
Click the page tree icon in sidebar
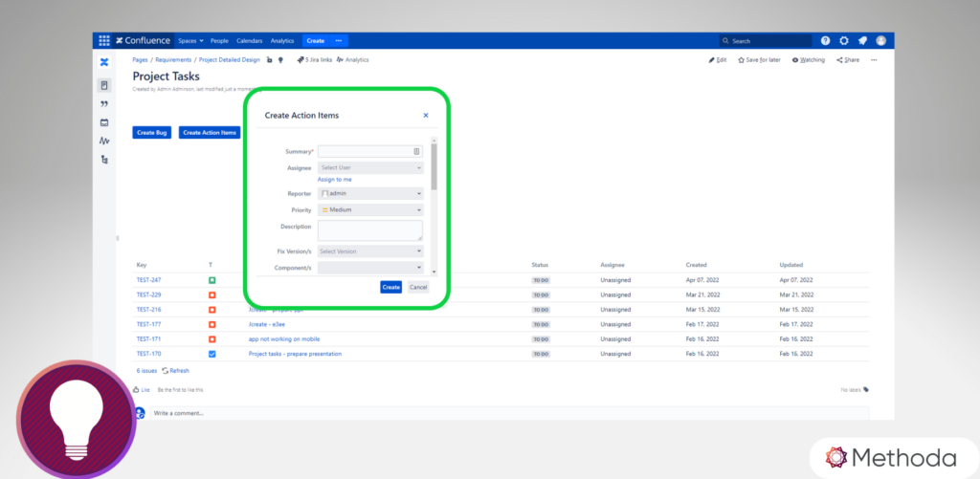coord(104,159)
